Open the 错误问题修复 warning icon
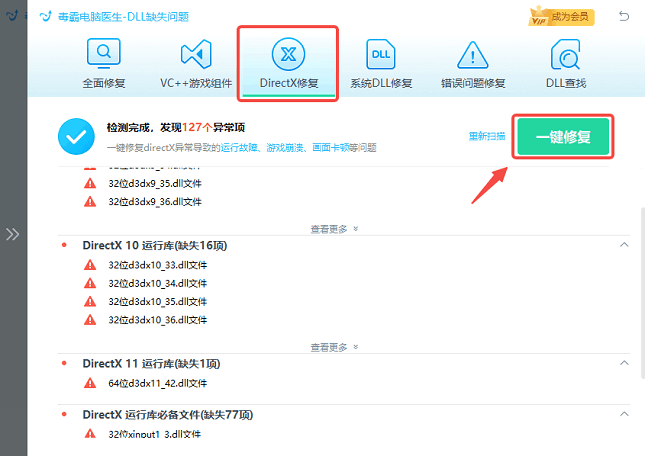 coord(473,55)
